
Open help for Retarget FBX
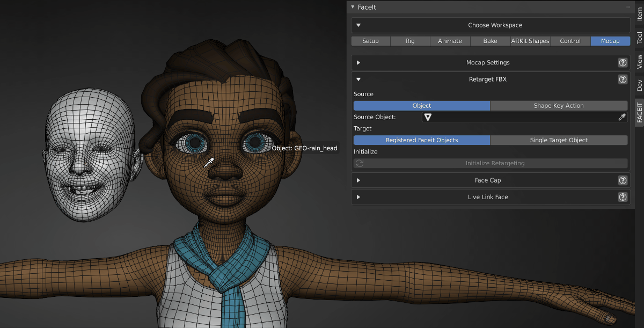623,79
